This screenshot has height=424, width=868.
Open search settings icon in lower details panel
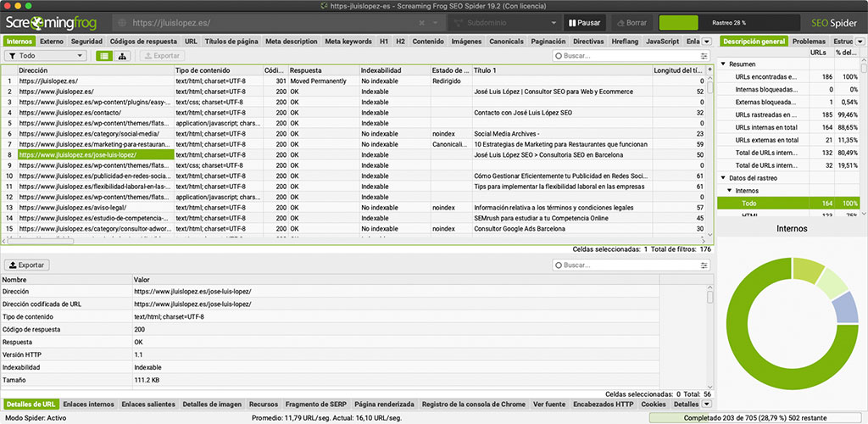click(x=704, y=265)
